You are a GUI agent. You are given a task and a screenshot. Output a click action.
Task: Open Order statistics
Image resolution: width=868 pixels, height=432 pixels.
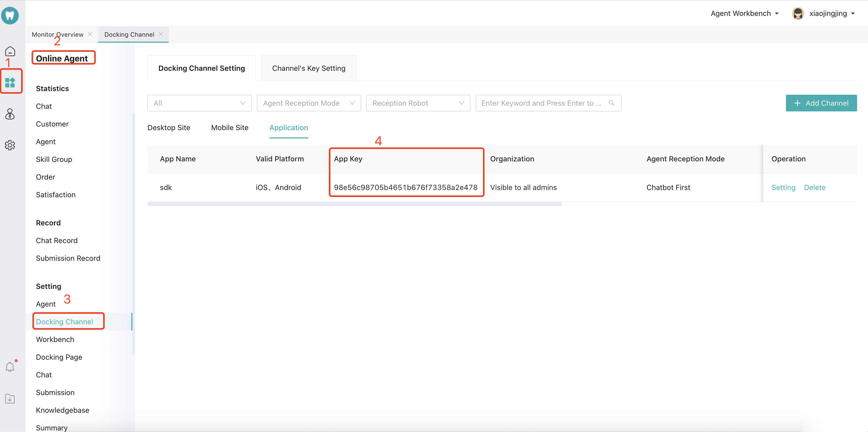[46, 177]
